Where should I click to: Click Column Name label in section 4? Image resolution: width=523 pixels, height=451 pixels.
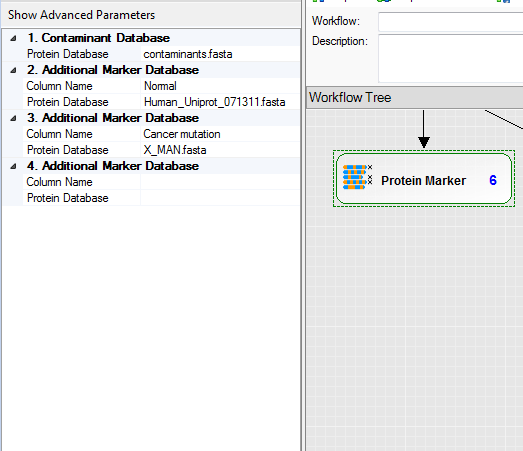[x=59, y=182]
